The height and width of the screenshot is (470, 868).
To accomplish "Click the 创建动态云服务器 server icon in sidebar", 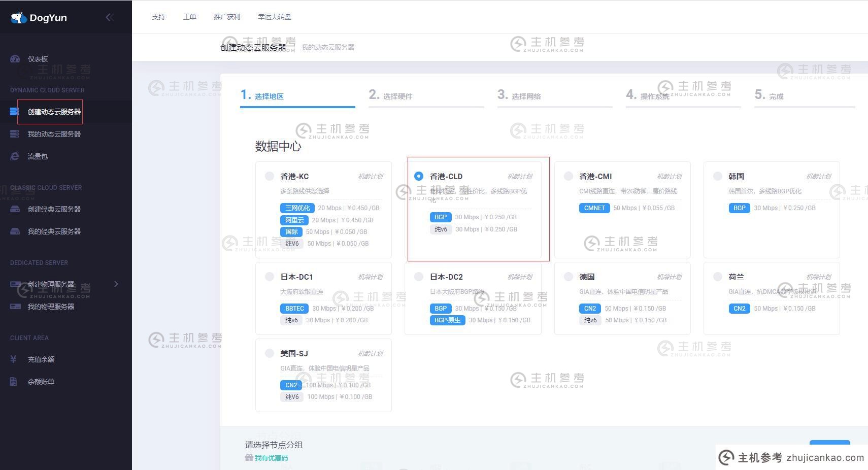I will coord(15,112).
